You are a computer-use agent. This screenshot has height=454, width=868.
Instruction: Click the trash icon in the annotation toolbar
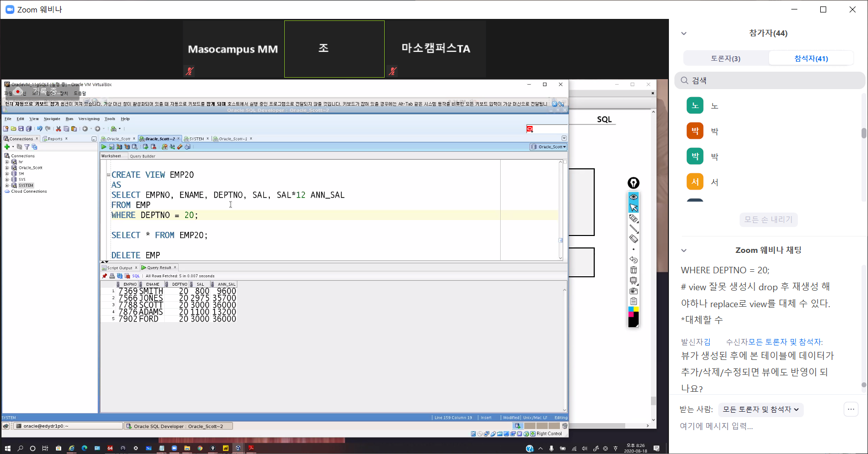634,270
